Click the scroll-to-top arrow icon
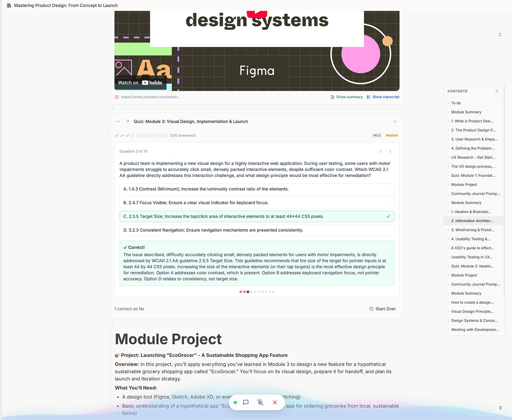This screenshot has height=420, width=512. coord(500,408)
